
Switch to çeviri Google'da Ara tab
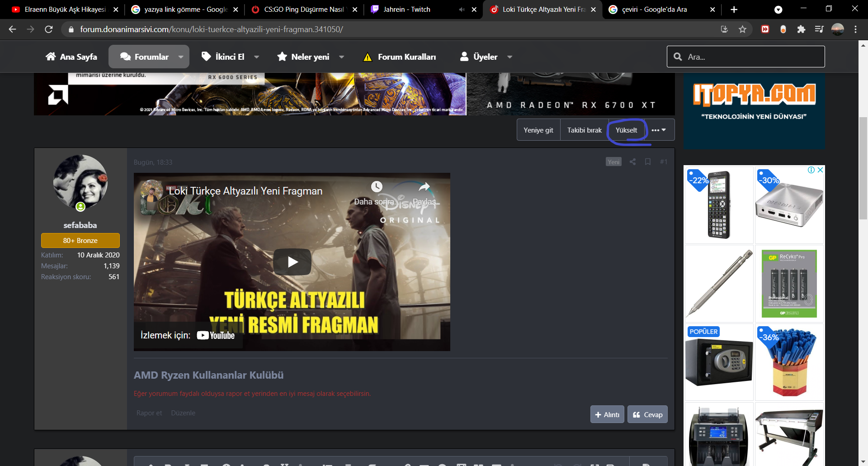(655, 10)
